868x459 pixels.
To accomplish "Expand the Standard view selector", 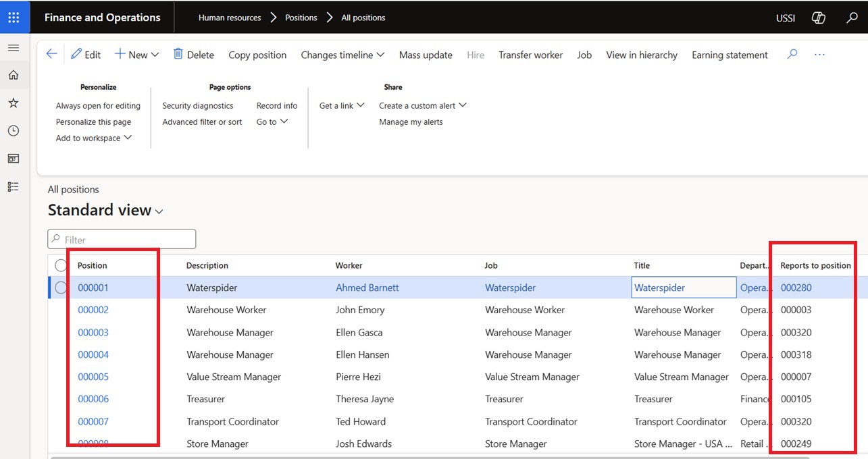I will [105, 211].
